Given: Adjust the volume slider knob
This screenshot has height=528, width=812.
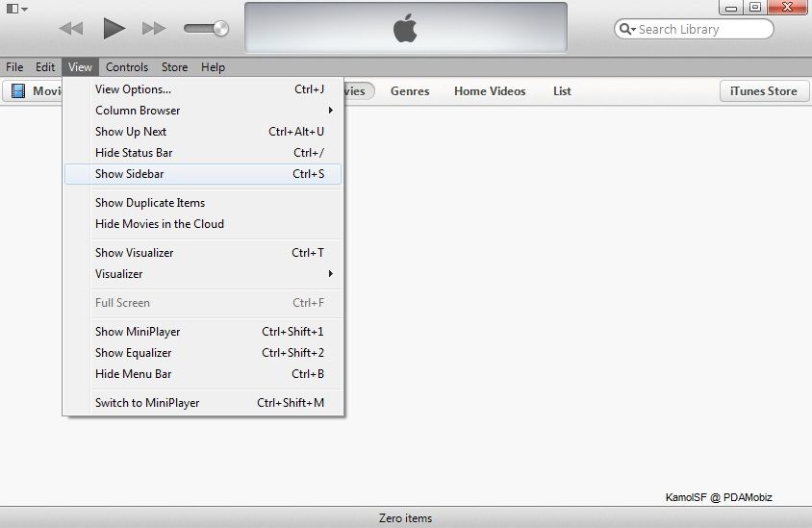Looking at the screenshot, I should click(220, 28).
